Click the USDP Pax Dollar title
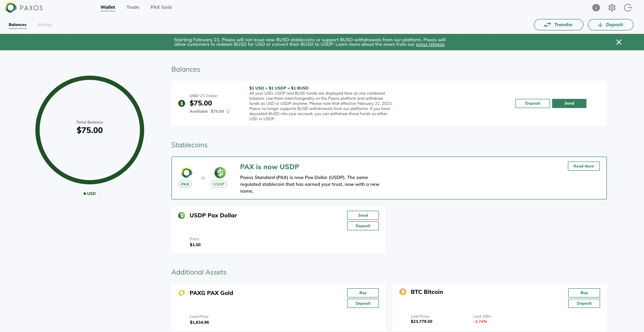This screenshot has width=644, height=332. click(x=213, y=215)
